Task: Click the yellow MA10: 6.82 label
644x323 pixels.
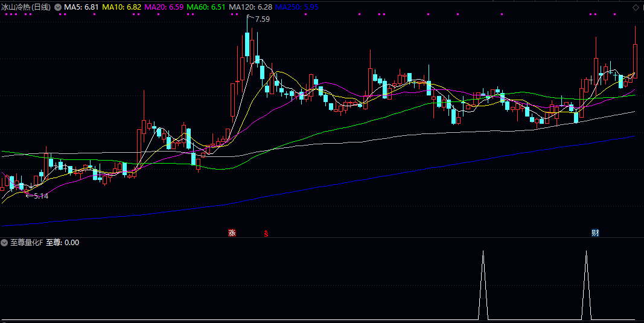Action: point(121,7)
